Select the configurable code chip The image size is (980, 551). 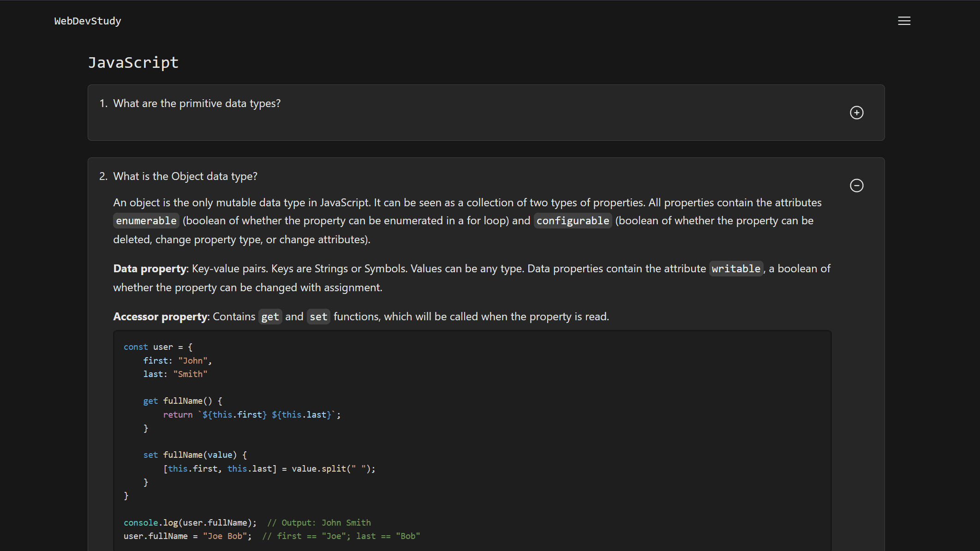[573, 220]
